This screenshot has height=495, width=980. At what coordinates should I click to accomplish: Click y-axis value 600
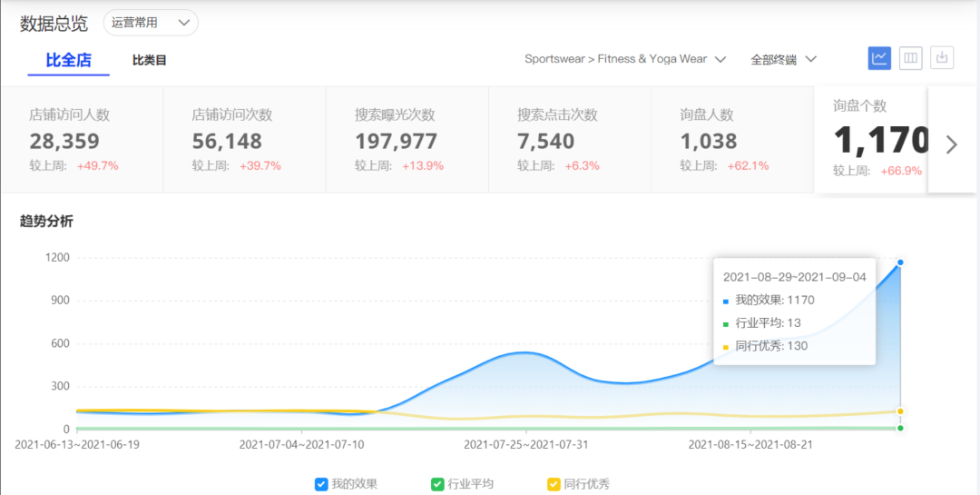point(59,343)
